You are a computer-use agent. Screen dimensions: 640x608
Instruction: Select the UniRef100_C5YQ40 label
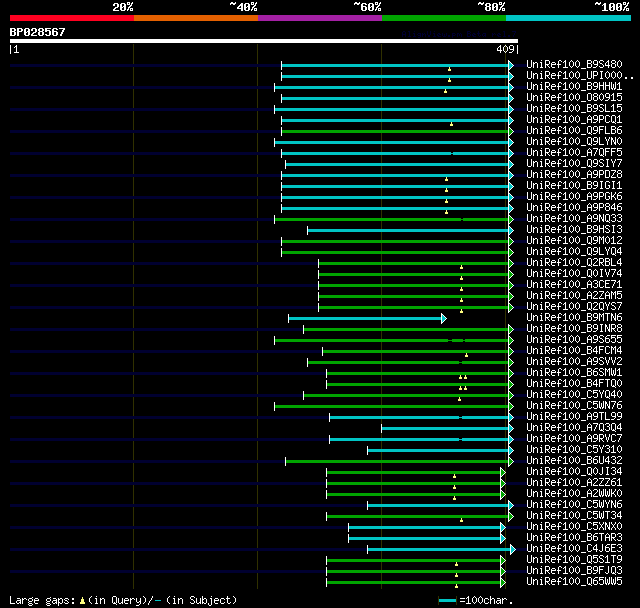pyautogui.click(x=574, y=395)
